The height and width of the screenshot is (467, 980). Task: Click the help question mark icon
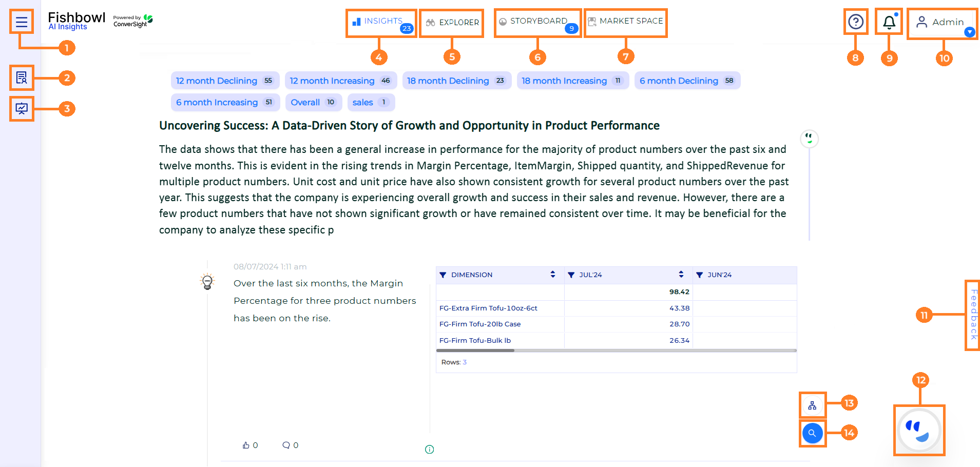pyautogui.click(x=856, y=22)
